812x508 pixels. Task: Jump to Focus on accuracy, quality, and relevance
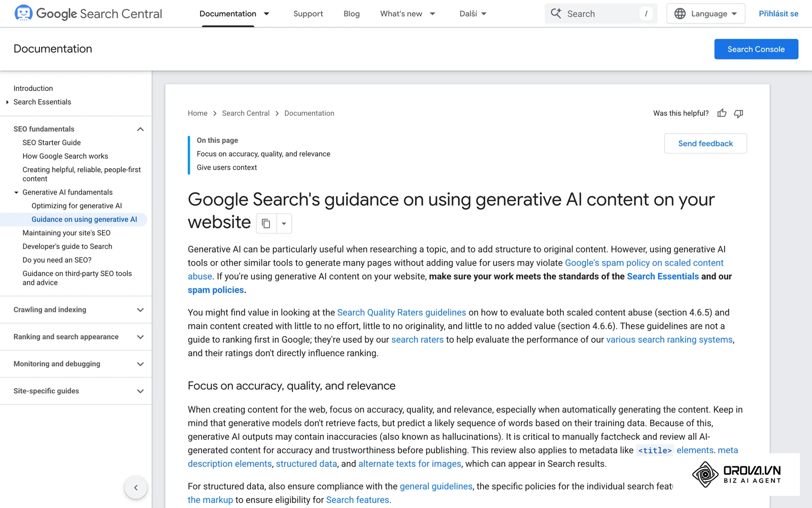(263, 154)
